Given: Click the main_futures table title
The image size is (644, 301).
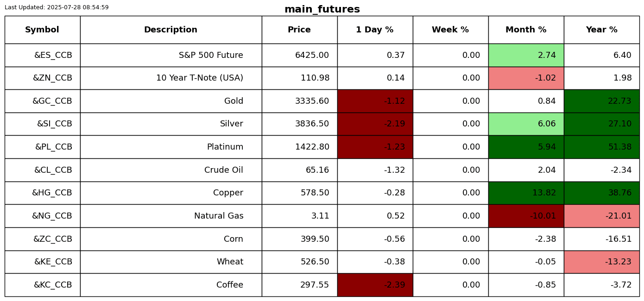Looking at the screenshot, I should [x=322, y=9].
